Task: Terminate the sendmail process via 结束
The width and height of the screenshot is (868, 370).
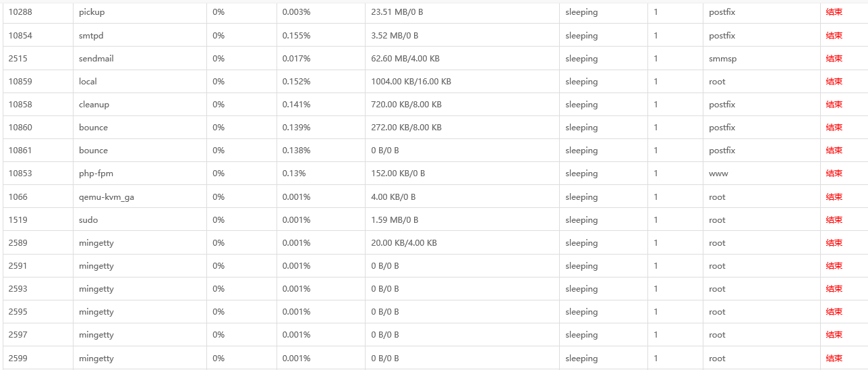Action: click(834, 59)
